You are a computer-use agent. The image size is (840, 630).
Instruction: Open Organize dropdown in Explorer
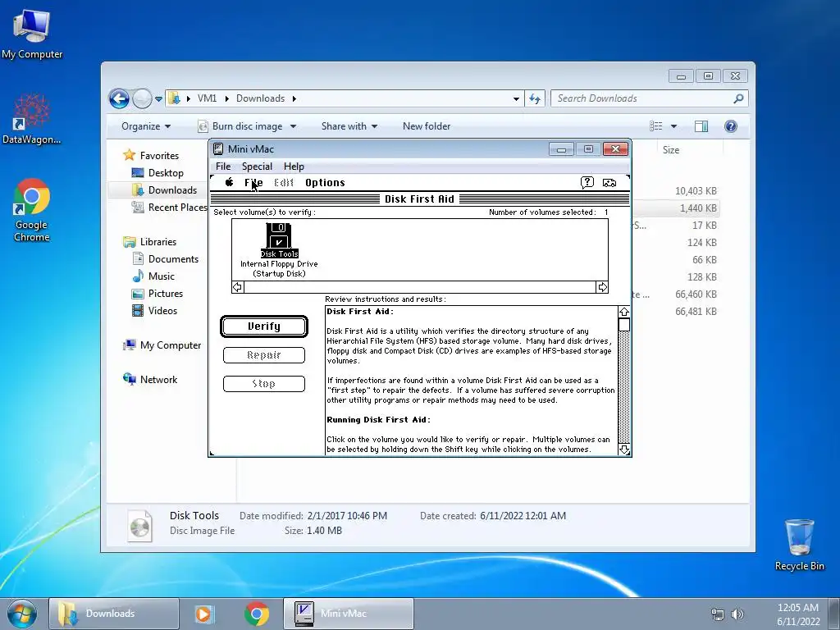[146, 126]
